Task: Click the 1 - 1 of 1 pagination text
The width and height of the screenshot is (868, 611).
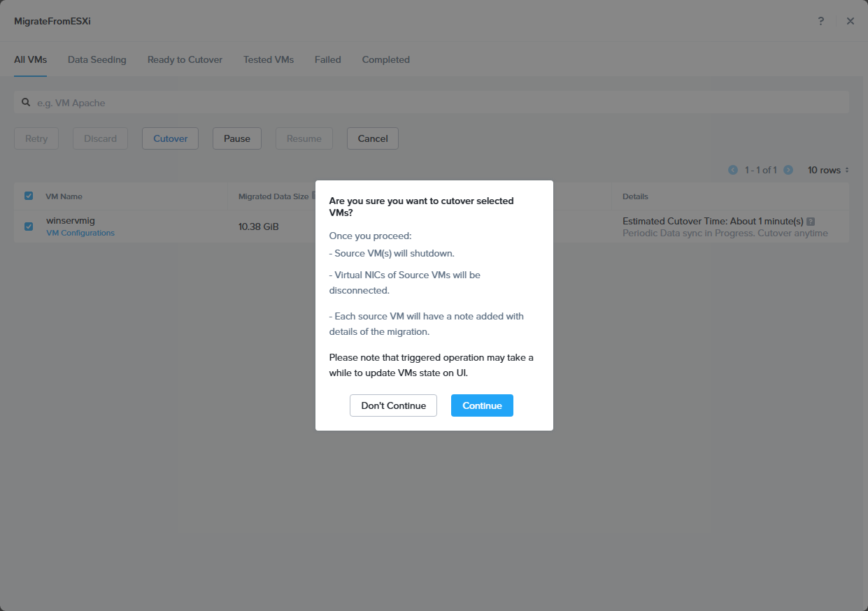Action: click(761, 170)
